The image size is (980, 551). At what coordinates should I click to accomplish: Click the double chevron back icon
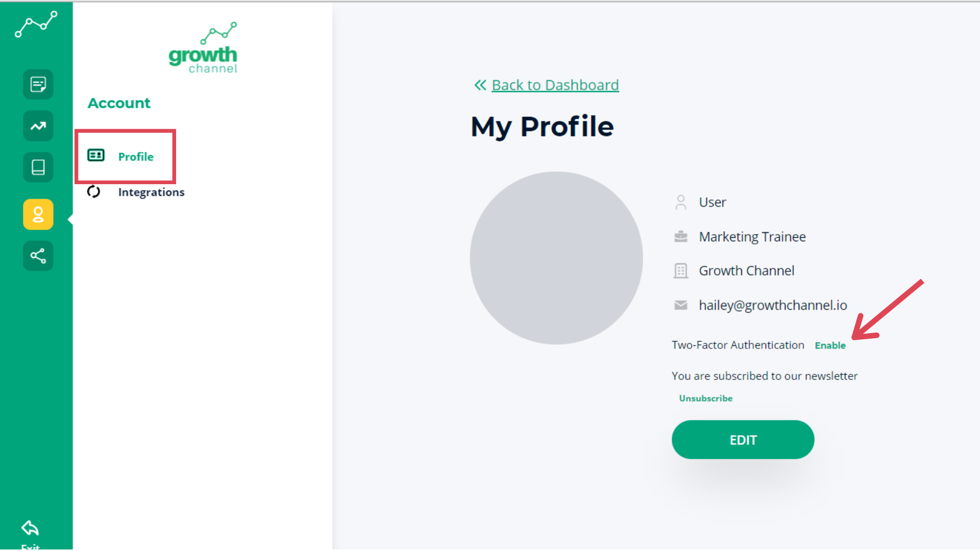click(480, 85)
